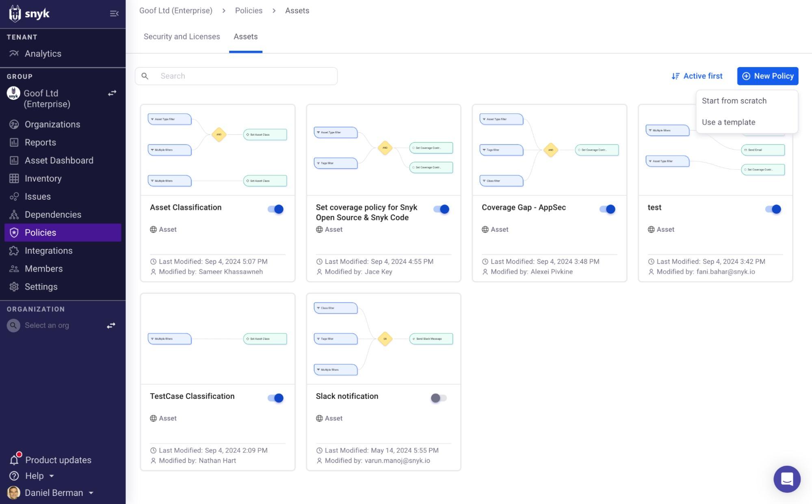
Task: Click Assets breadcrumb text
Action: click(x=297, y=11)
